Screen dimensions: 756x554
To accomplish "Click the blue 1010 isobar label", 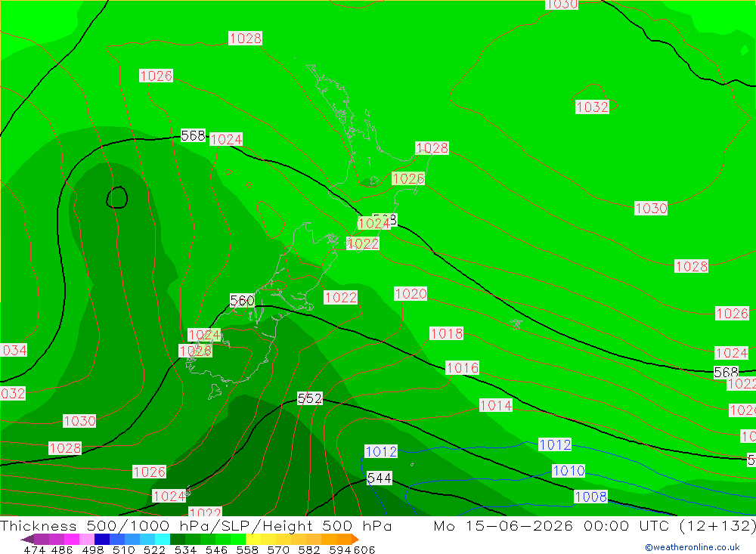I will click(x=569, y=471).
